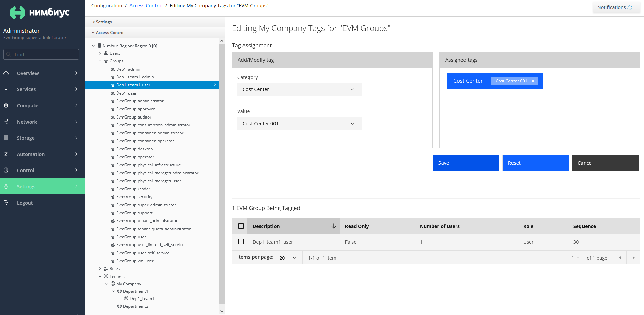
Task: Collapse the My Company tenant node
Action: coord(107,284)
